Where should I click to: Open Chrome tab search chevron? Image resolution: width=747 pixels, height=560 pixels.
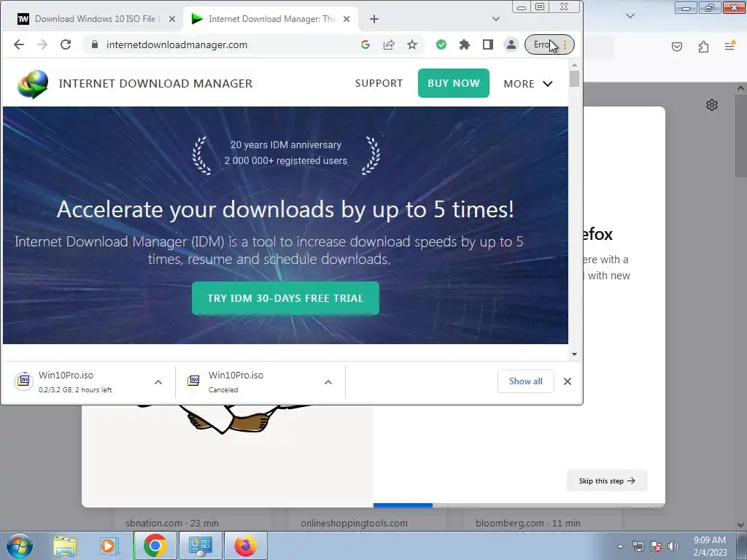496,19
